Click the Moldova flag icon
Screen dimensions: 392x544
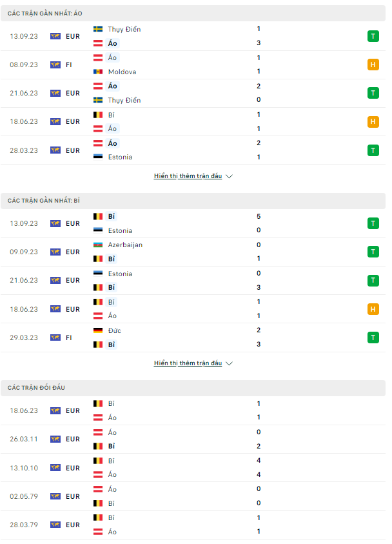tap(98, 72)
